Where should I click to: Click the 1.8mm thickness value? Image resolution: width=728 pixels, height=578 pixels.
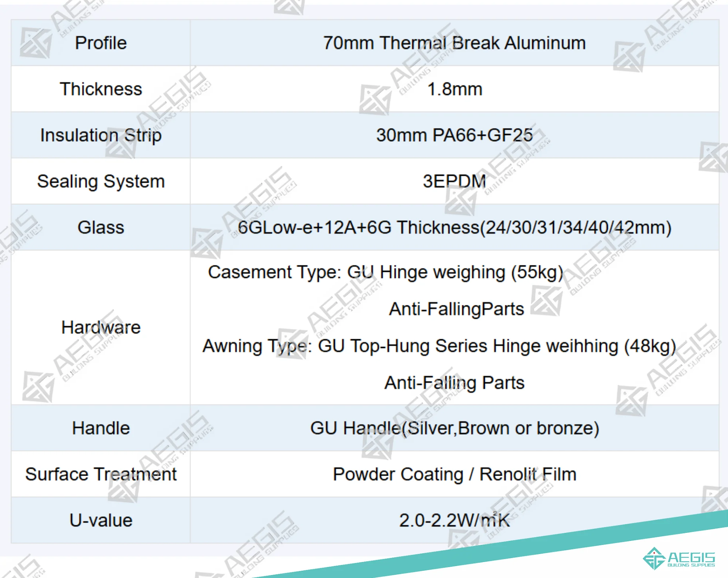(x=454, y=89)
